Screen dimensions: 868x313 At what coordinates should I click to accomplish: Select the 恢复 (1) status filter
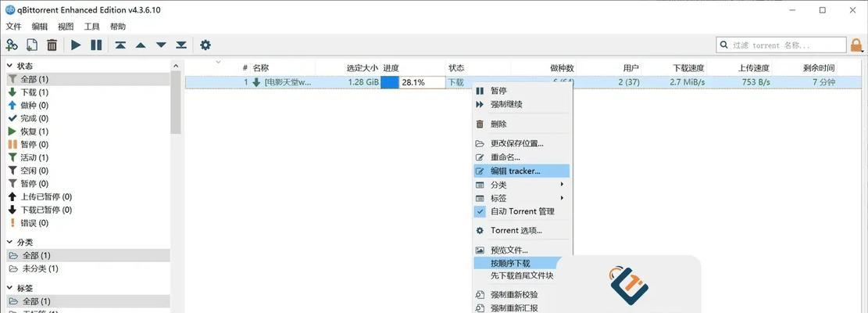click(88, 131)
